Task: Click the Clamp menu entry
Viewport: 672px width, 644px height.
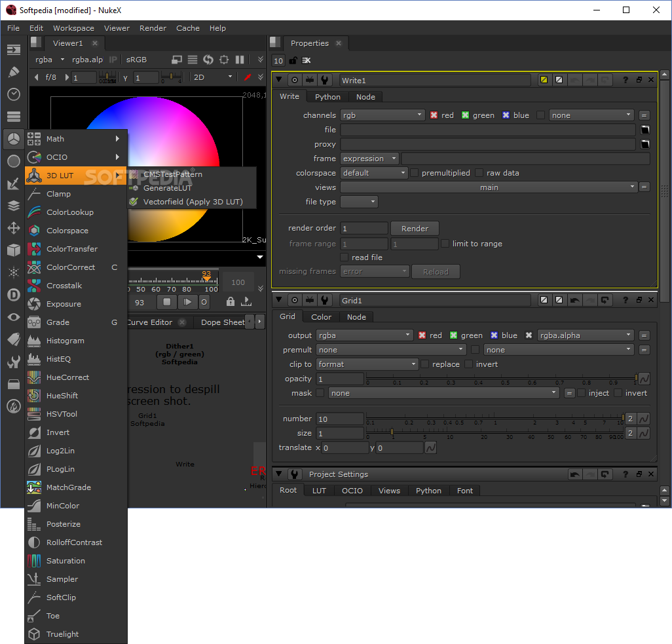Action: pos(76,194)
